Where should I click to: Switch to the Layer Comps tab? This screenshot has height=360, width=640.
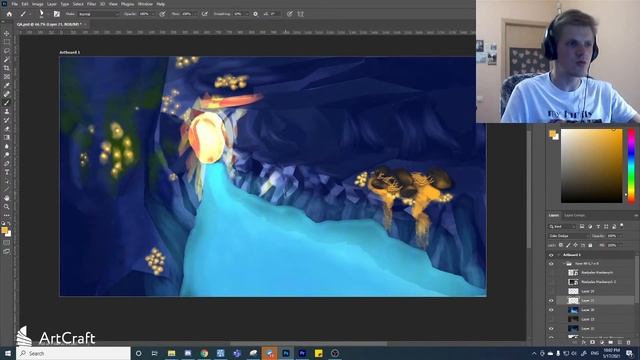click(x=574, y=215)
